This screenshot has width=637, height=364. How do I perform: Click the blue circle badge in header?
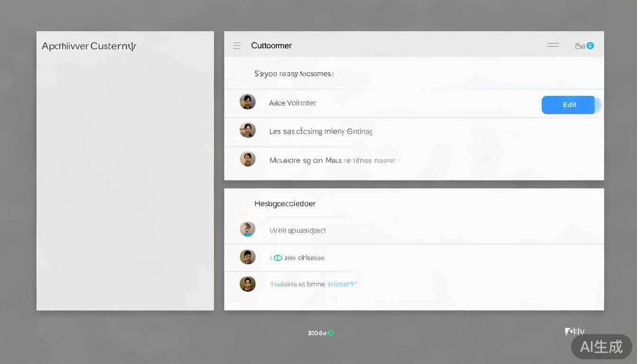coord(590,46)
